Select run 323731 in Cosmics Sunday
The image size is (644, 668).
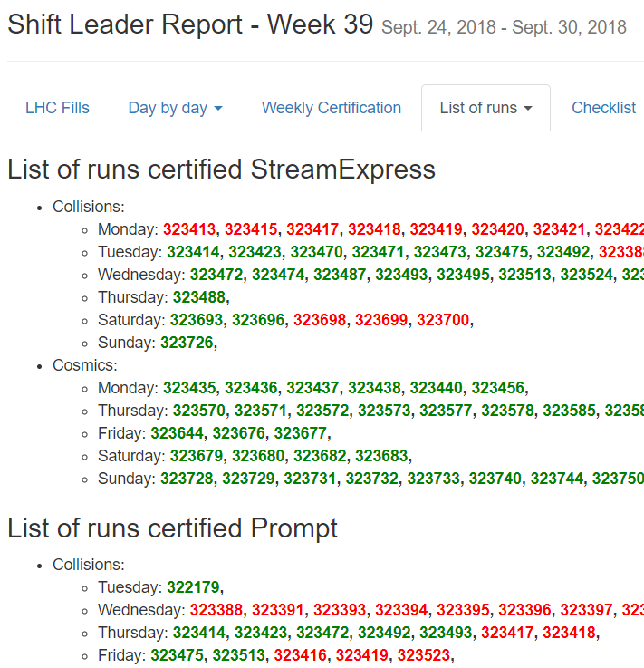click(310, 479)
